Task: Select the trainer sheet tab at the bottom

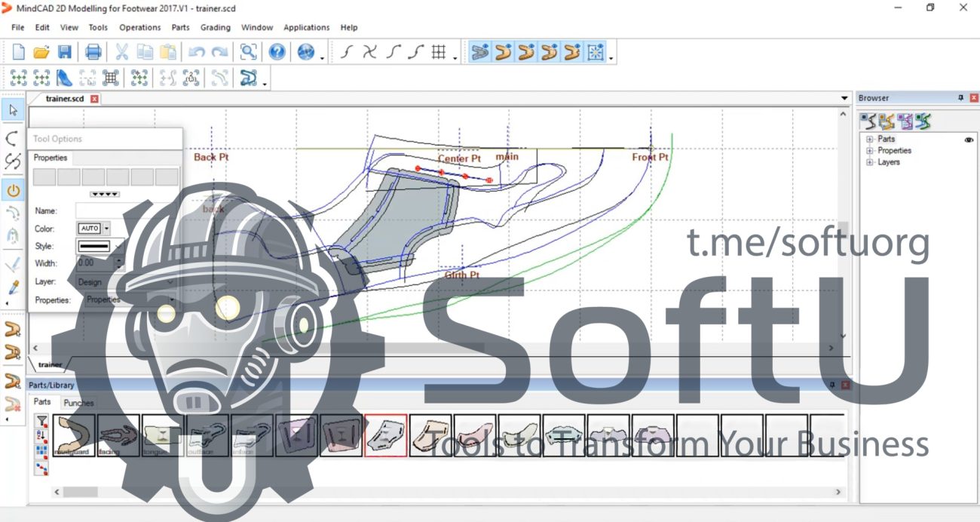Action: click(x=50, y=364)
